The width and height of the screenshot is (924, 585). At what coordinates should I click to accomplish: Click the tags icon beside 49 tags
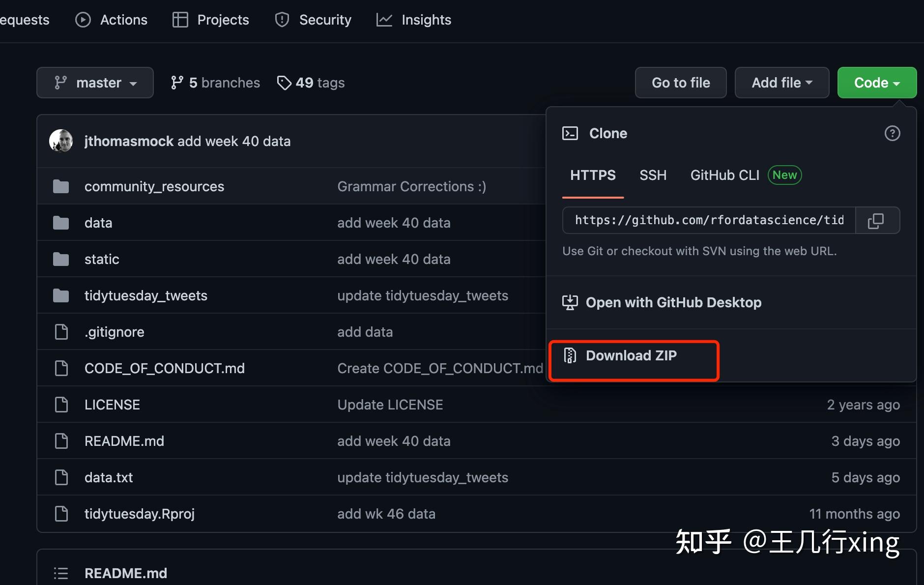(284, 83)
